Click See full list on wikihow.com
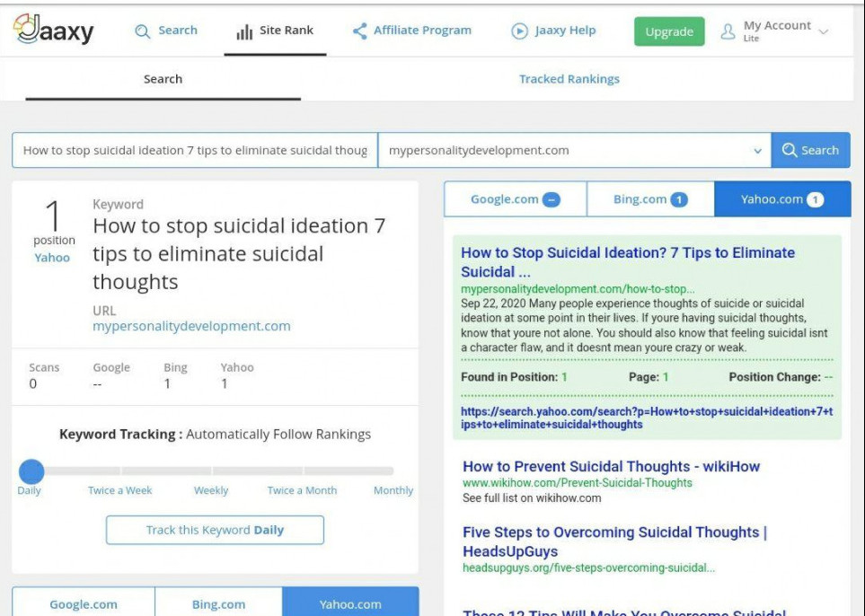The image size is (865, 616). pos(532,498)
